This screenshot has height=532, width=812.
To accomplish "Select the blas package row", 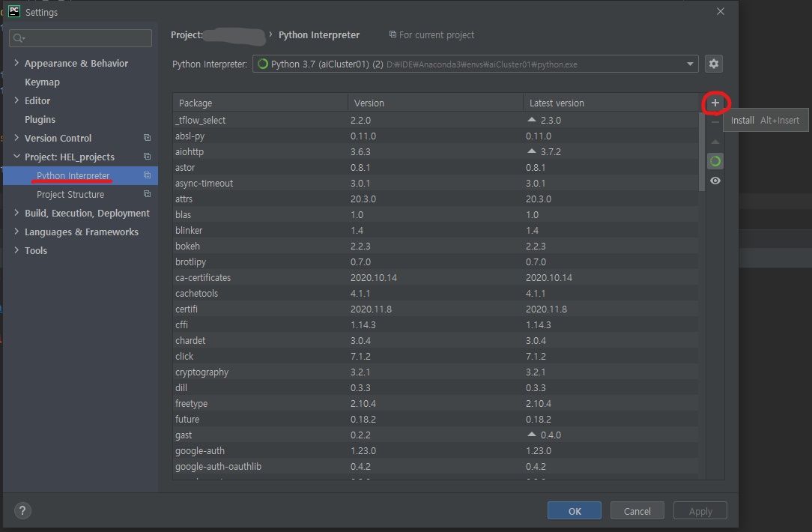I will coord(435,214).
